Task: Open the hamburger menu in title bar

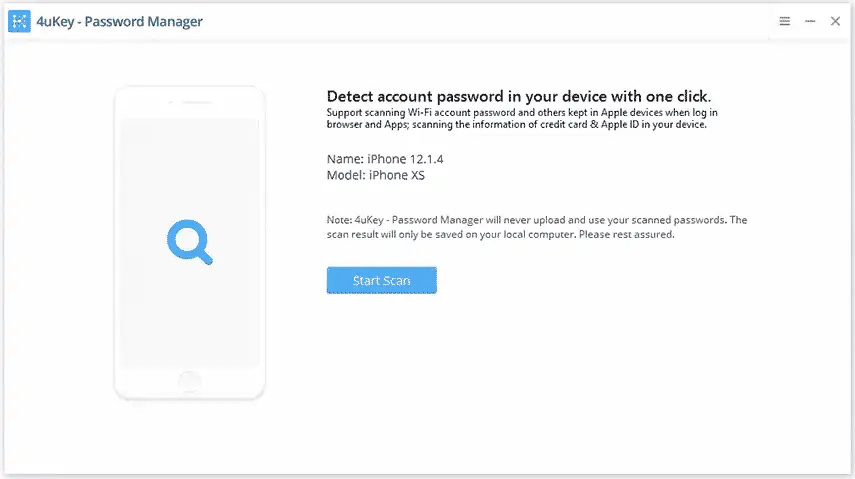Action: [785, 21]
